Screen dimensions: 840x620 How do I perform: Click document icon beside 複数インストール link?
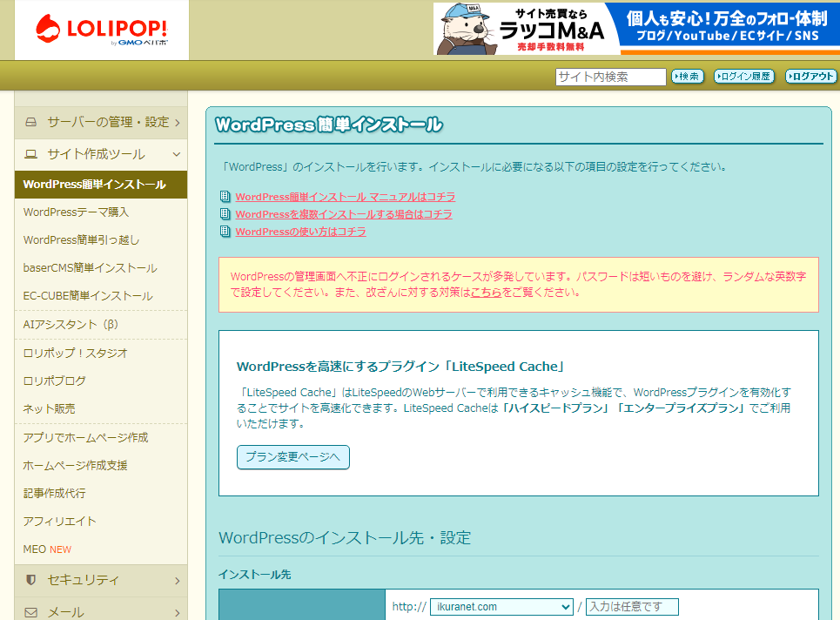[x=225, y=214]
